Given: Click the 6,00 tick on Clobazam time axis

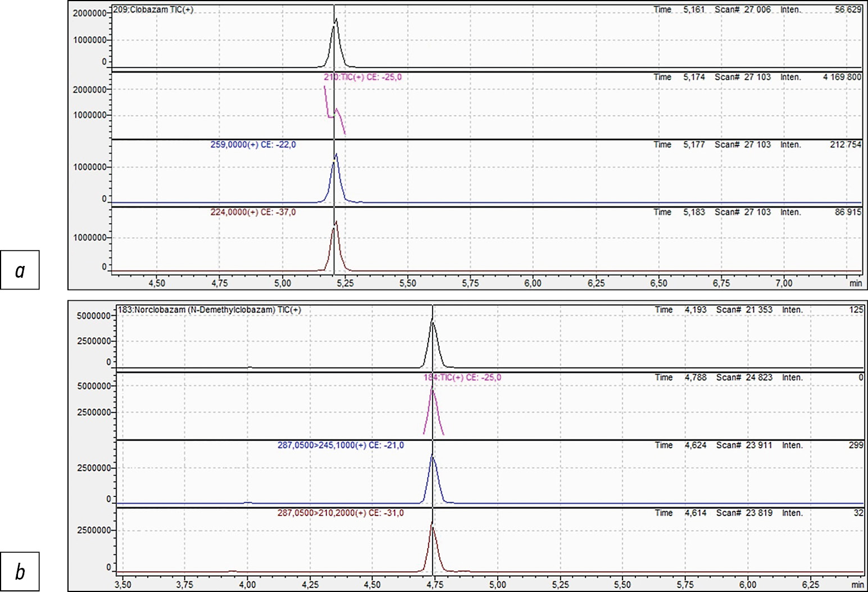Looking at the screenshot, I should [x=533, y=283].
